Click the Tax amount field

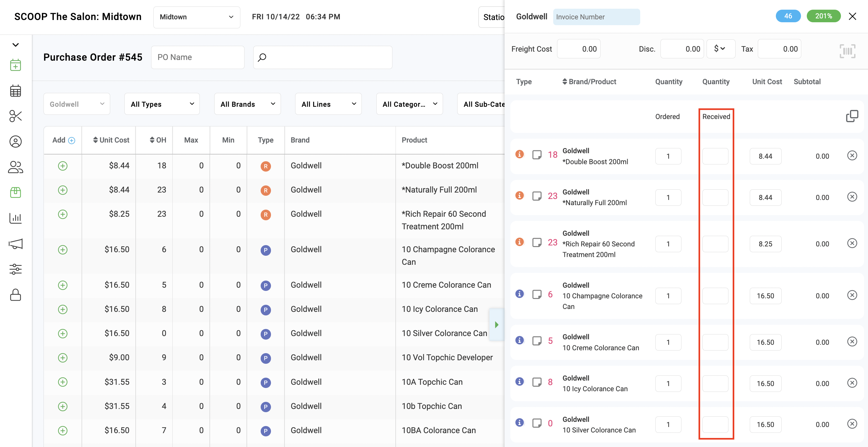[779, 49]
